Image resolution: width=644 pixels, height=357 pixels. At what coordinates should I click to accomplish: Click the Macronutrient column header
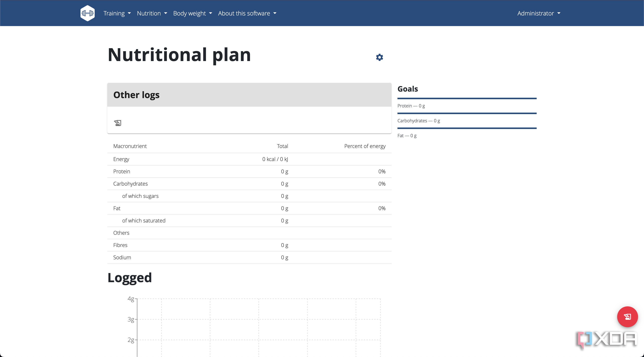(x=130, y=146)
